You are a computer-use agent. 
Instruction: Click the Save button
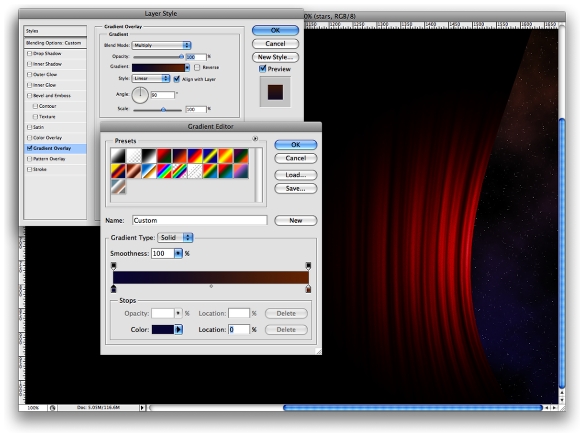tap(296, 189)
